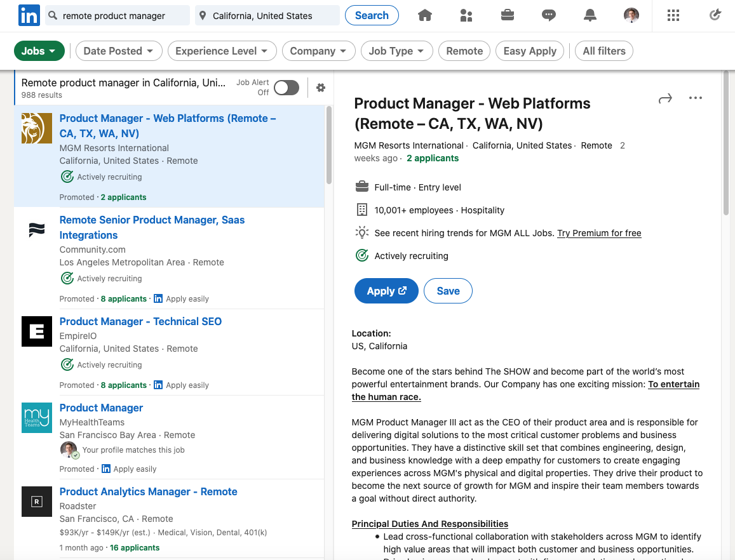Click 8 applicants under EmpireIO job
Viewport: 735px width, 560px height.
click(124, 385)
